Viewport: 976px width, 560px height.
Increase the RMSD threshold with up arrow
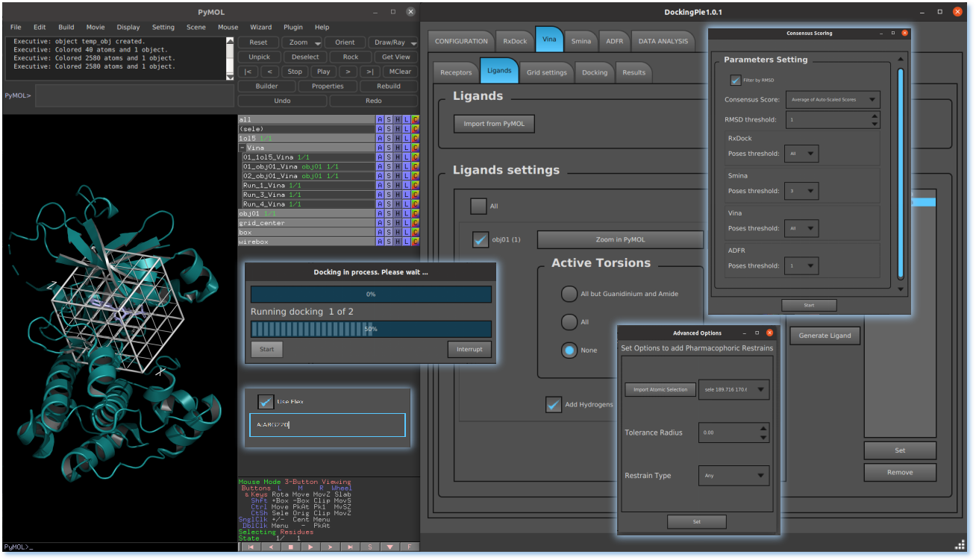point(875,116)
